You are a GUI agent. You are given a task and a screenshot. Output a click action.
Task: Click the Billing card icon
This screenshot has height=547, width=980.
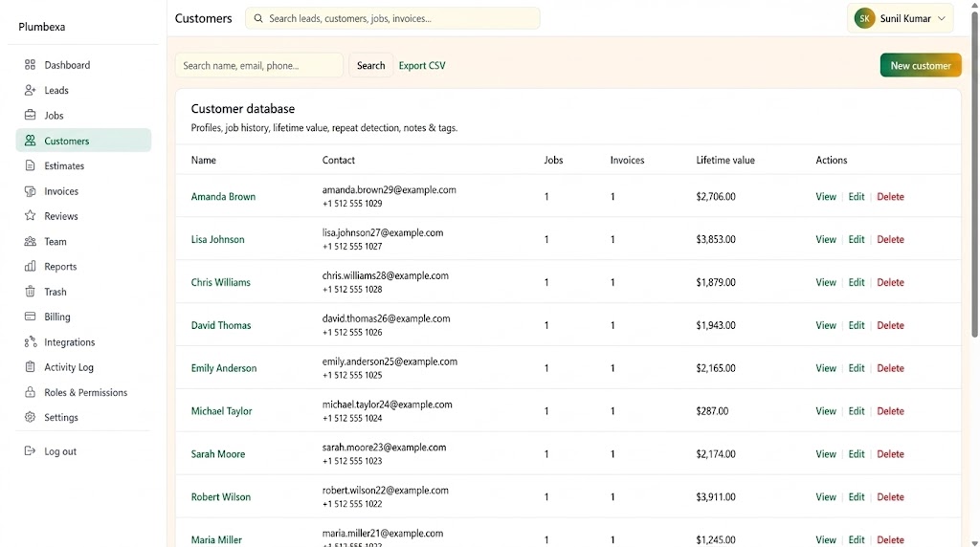(30, 317)
